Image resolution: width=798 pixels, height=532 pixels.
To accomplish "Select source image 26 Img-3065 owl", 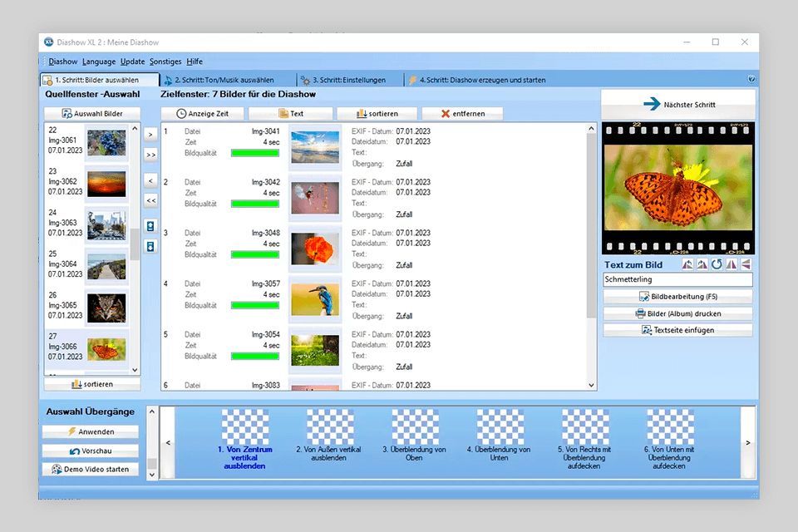I will pos(86,308).
